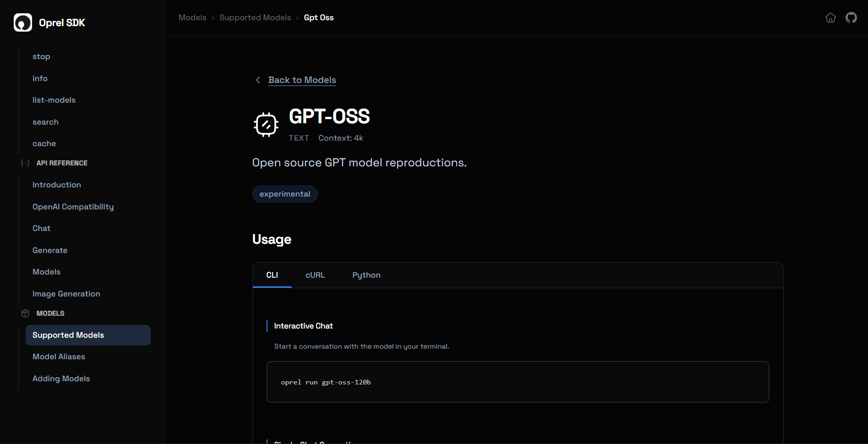
Task: Follow the Back to Models link
Action: [301, 80]
